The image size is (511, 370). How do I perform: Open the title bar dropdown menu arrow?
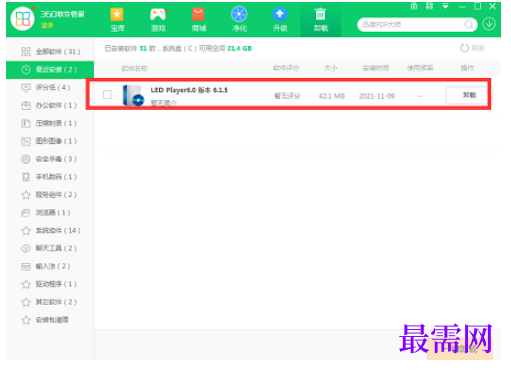[445, 6]
